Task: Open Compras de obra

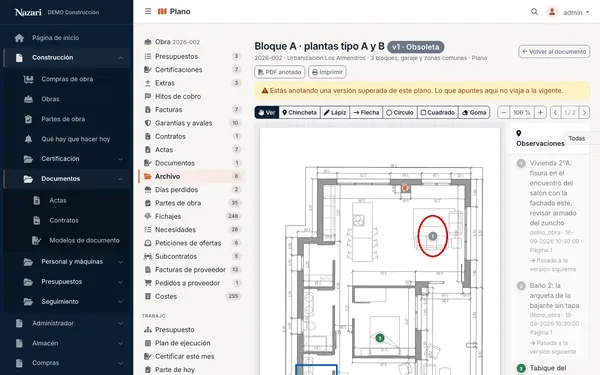Action: click(x=67, y=79)
